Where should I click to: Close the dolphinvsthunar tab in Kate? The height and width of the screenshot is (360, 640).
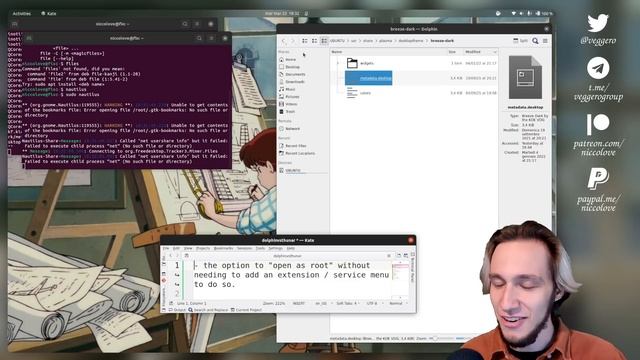click(x=389, y=256)
